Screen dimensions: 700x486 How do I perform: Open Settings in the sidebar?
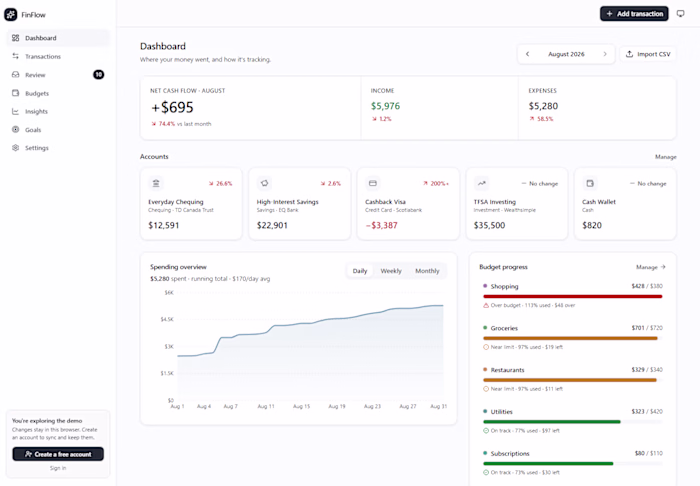(x=58, y=148)
